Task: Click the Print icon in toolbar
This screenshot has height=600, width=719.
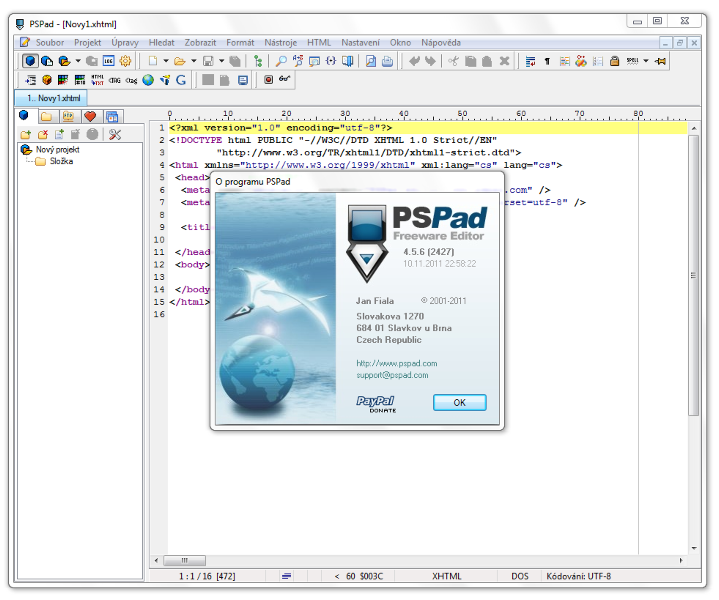Action: (387, 61)
